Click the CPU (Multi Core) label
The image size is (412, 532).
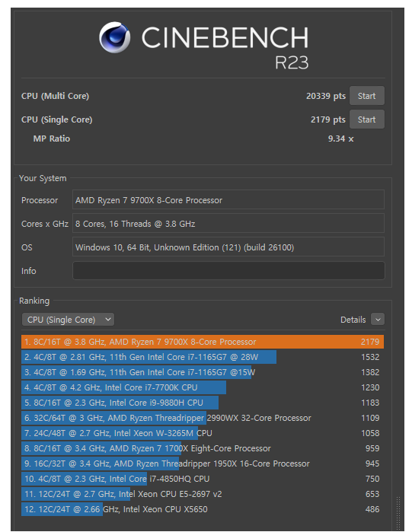pyautogui.click(x=55, y=96)
